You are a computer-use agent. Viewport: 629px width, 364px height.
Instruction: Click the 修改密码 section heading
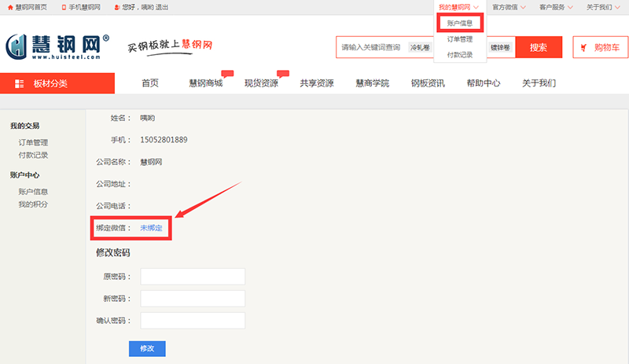coord(112,253)
